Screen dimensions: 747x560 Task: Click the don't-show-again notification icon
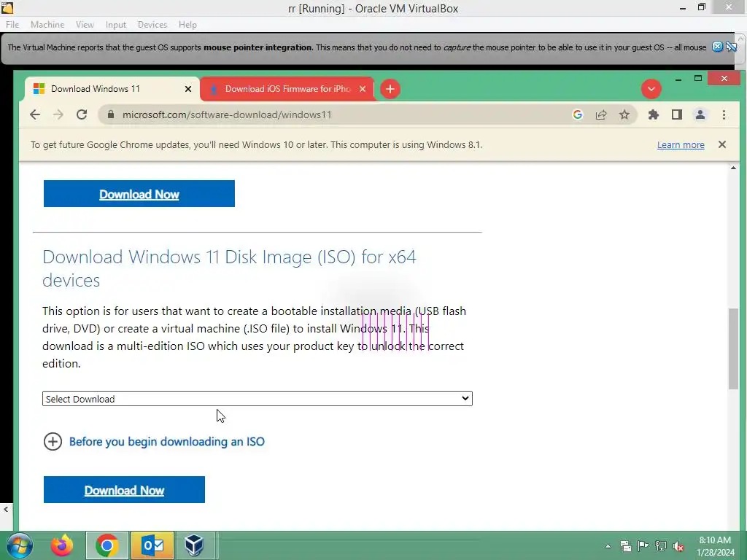(731, 47)
